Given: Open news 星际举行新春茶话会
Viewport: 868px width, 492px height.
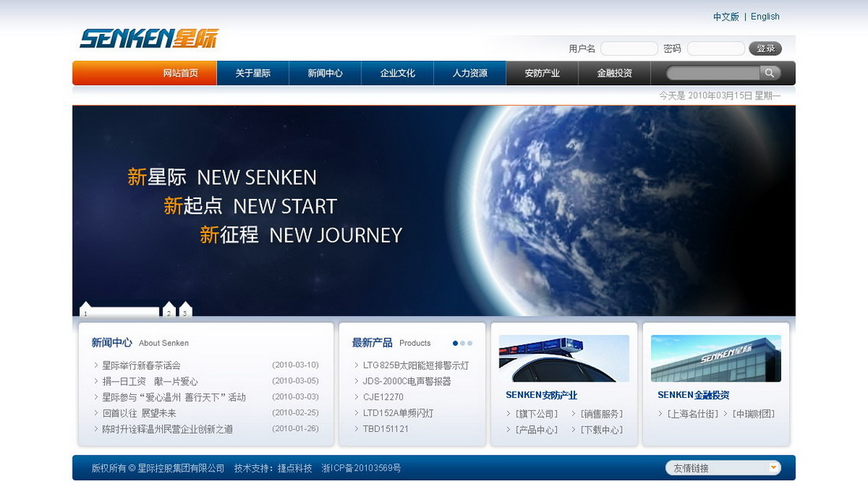Looking at the screenshot, I should pos(141,366).
